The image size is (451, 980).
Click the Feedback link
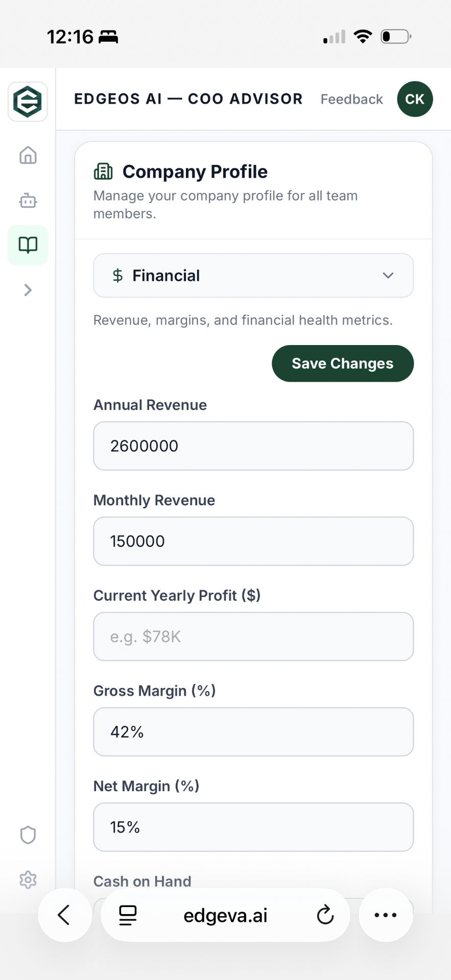point(351,99)
